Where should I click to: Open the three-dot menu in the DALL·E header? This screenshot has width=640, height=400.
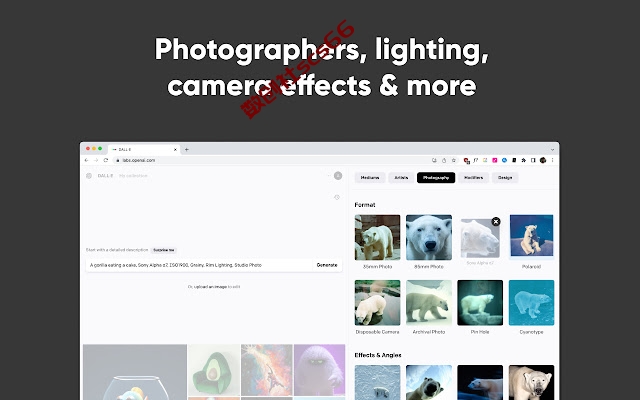(x=329, y=176)
